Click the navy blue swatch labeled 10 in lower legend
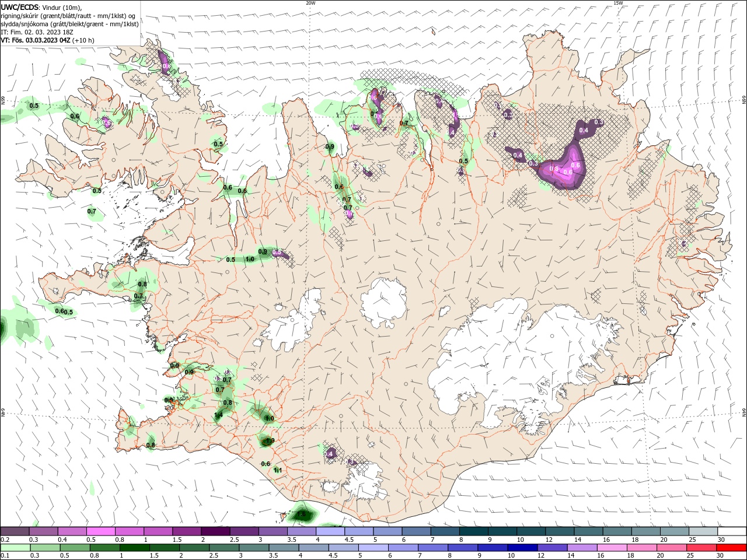Viewport: 747px width, 560px height. click(x=521, y=548)
